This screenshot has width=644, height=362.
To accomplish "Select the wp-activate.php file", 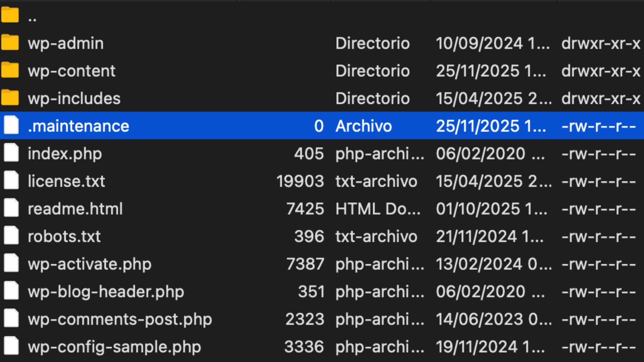I will click(x=89, y=264).
